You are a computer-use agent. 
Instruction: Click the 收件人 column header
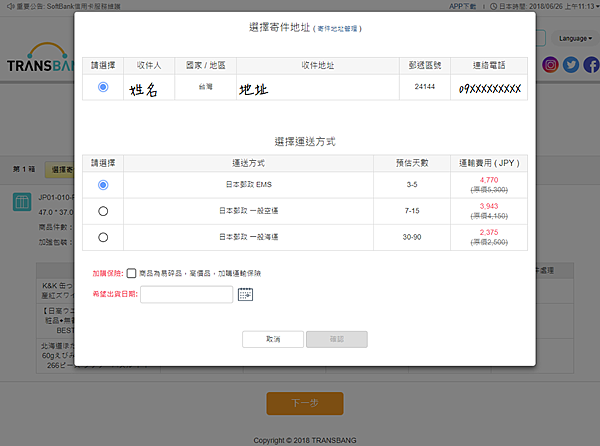149,65
